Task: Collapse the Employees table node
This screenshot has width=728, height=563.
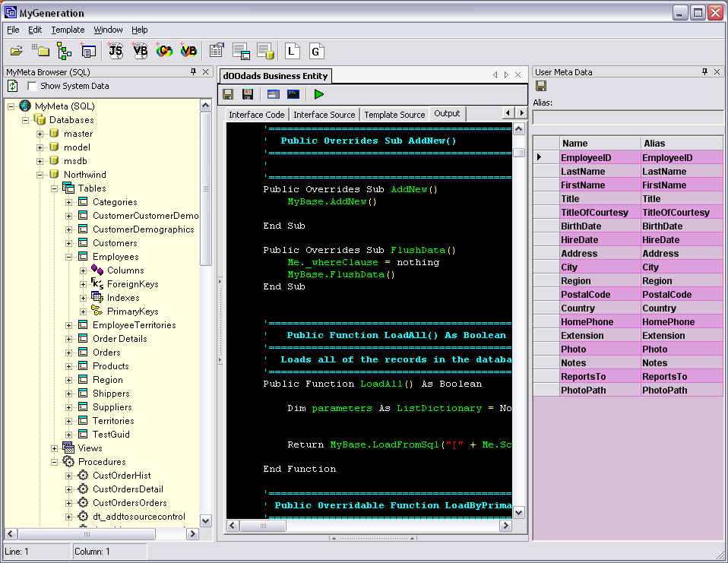Action: [x=68, y=257]
